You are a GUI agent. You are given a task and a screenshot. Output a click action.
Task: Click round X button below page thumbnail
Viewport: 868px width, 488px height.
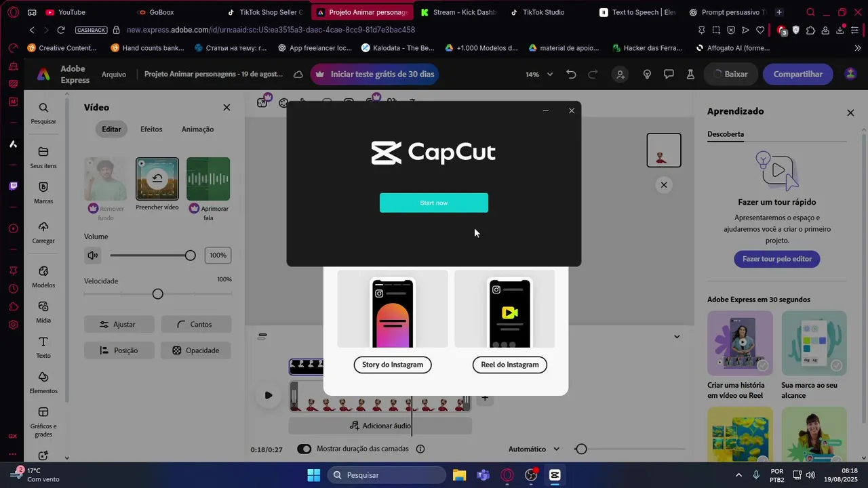tap(664, 185)
